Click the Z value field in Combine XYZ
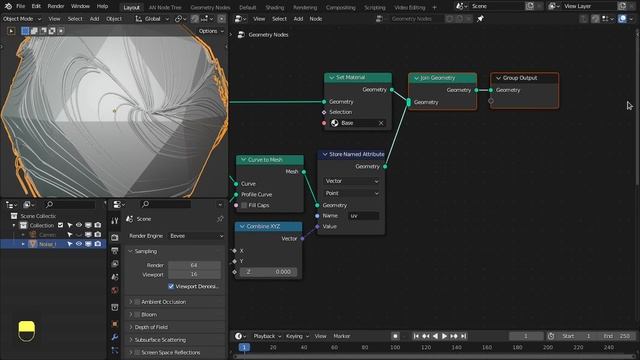The image size is (640, 360). (268, 271)
